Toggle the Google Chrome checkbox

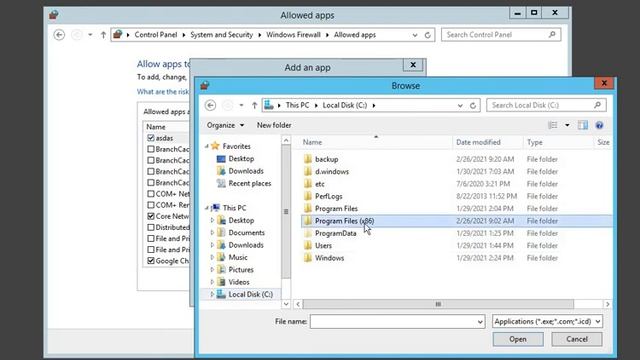(151, 260)
